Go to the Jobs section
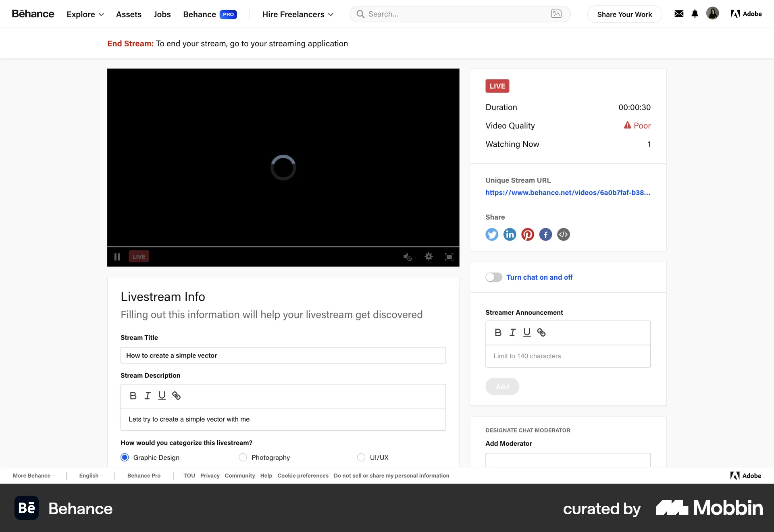 pos(162,14)
